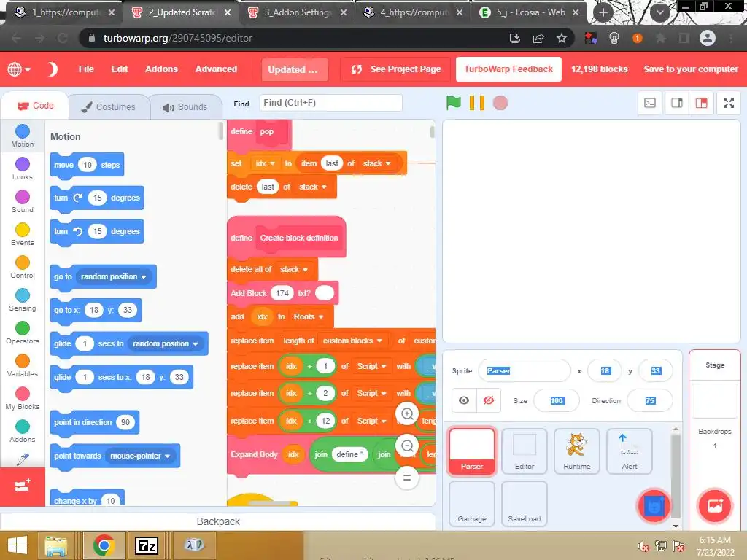The height and width of the screenshot is (560, 747).
Task: Click the green flag to run project
Action: coord(453,102)
